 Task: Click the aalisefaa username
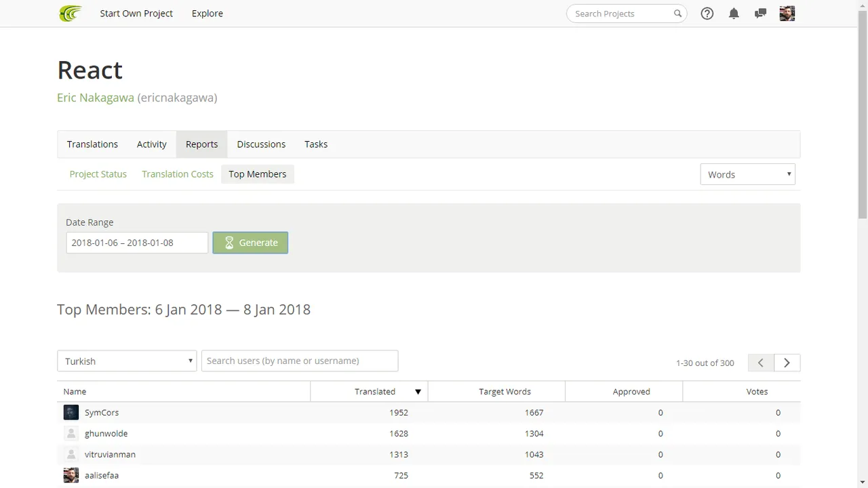(x=102, y=475)
